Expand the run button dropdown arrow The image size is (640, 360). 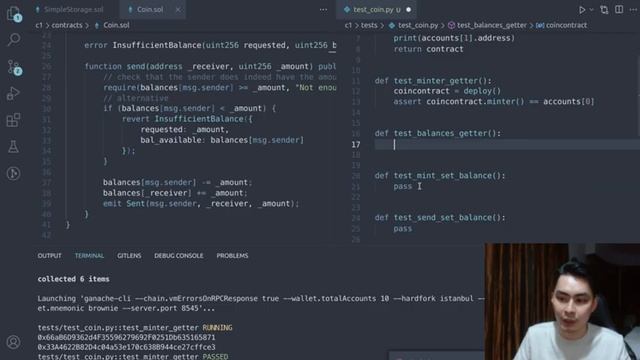591,10
